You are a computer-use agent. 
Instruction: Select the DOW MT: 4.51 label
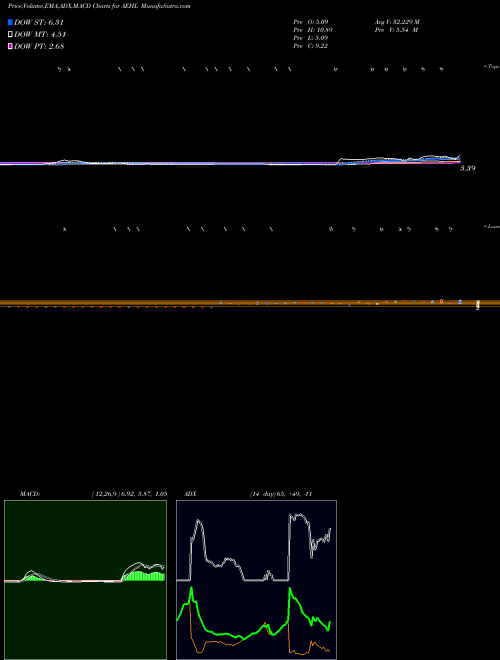click(x=40, y=35)
